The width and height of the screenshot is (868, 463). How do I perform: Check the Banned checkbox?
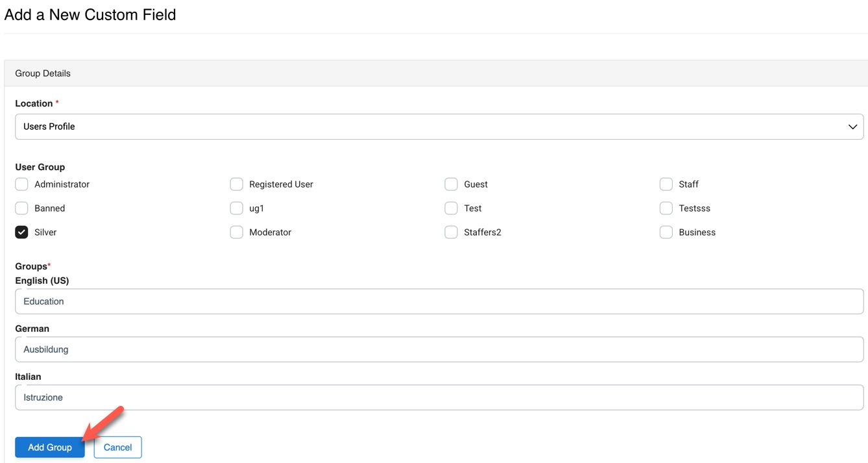coord(22,208)
